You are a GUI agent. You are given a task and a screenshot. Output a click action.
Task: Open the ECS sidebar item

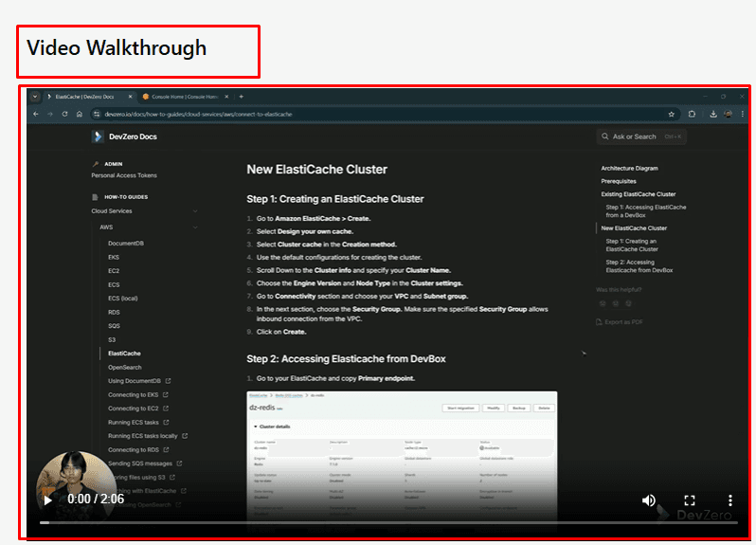pyautogui.click(x=114, y=285)
